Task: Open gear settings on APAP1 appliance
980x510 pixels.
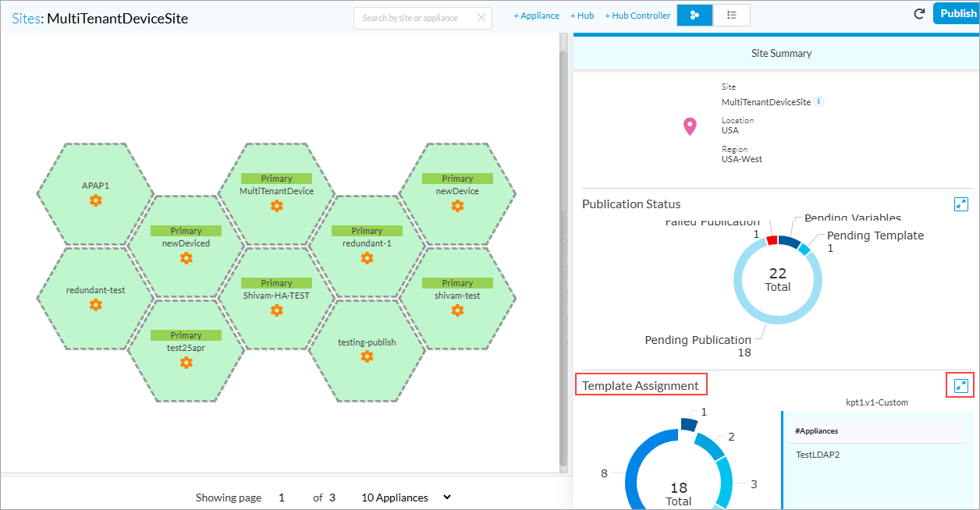Action: pos(95,200)
